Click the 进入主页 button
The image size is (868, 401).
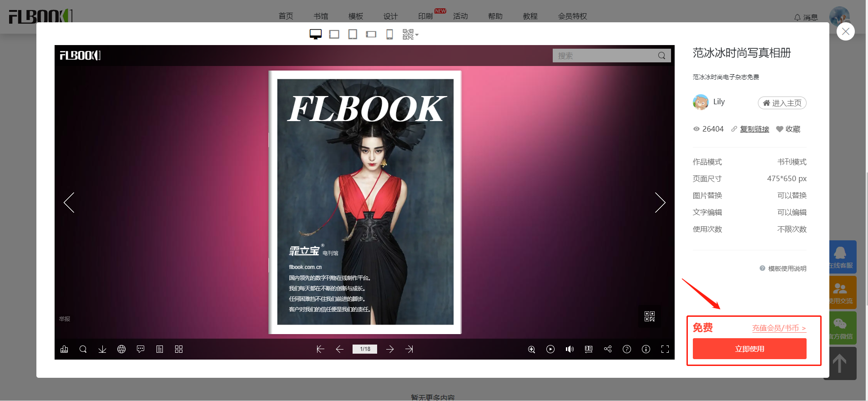pos(782,103)
